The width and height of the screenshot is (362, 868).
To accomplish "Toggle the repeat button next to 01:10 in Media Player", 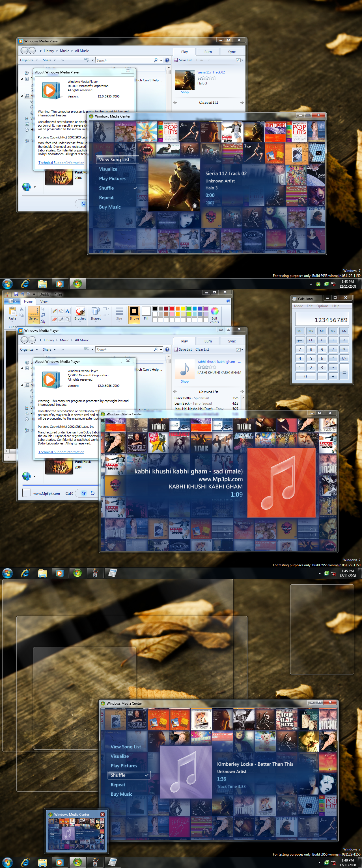I will 92,493.
